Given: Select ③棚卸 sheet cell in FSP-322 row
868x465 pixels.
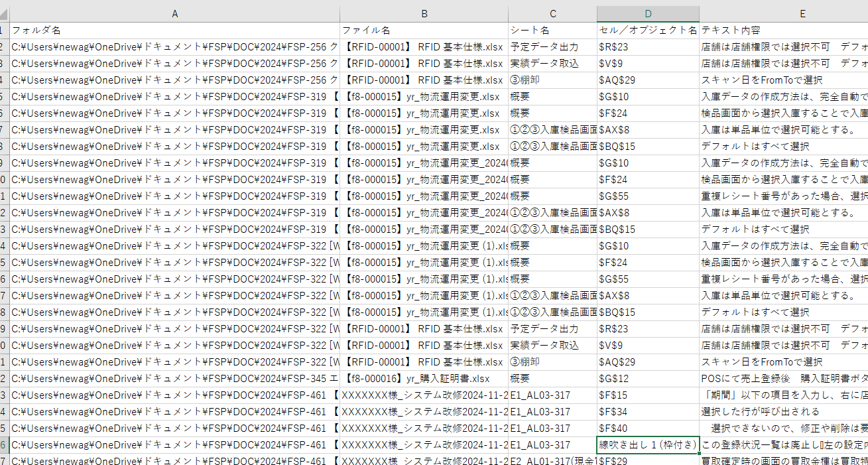Looking at the screenshot, I should point(553,362).
